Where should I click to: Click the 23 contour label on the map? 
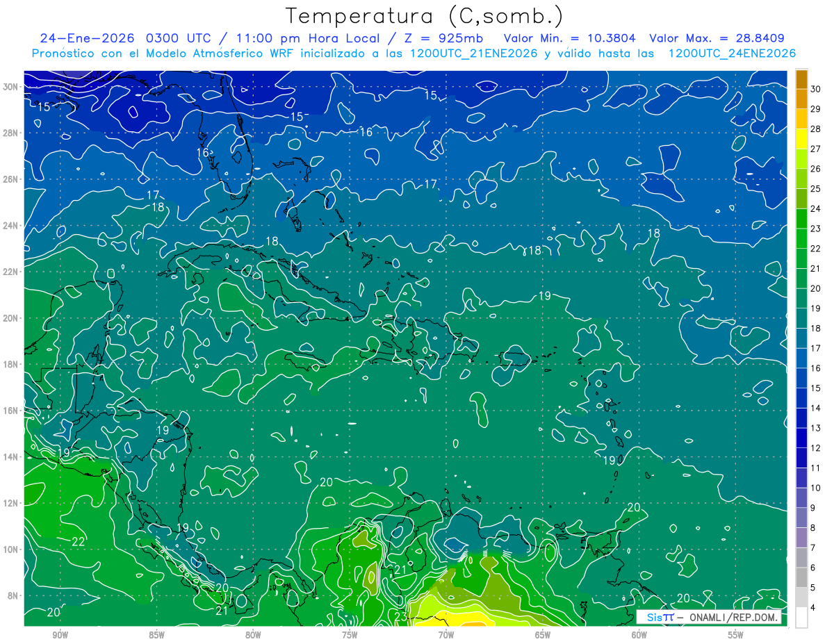point(401,616)
